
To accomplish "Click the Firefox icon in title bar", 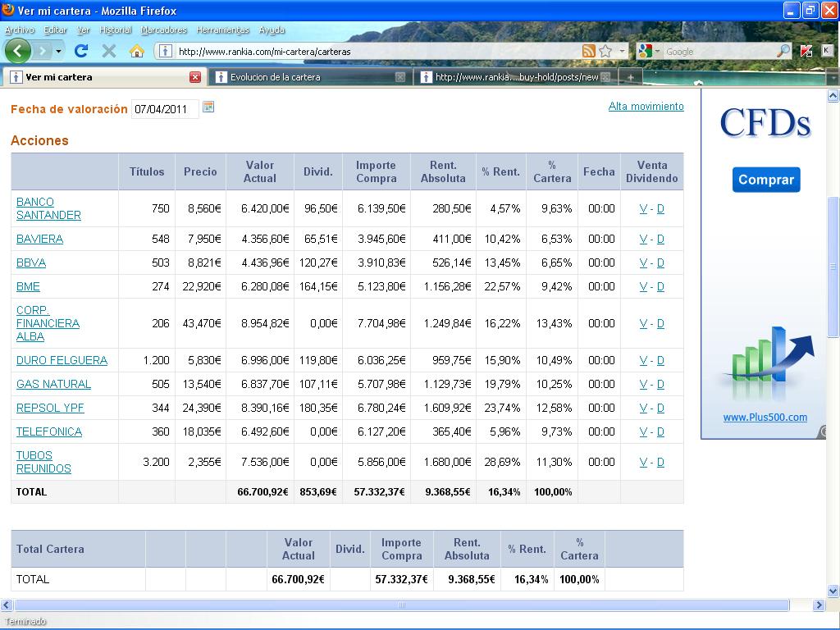I will tap(7, 10).
